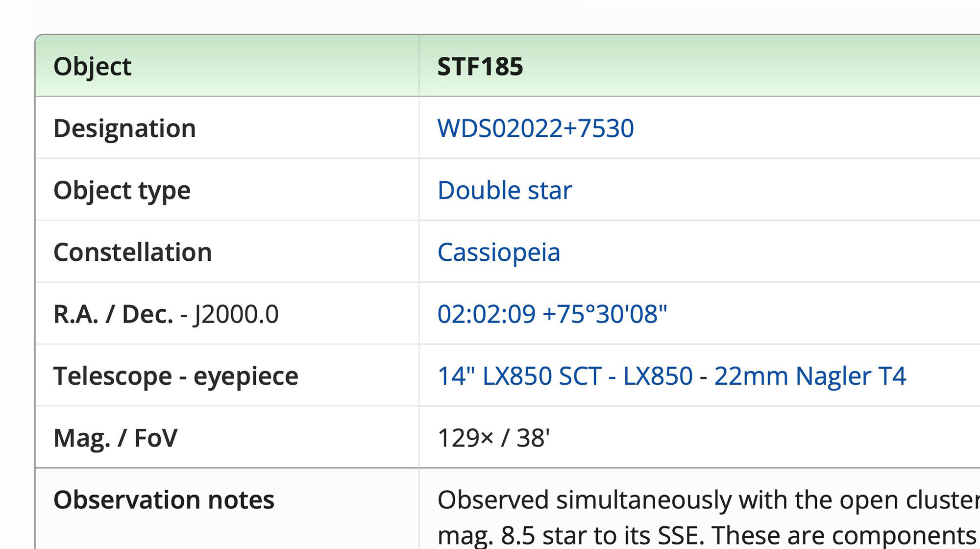Viewport: 980px width, 549px height.
Task: Click the Mag. / FoV row label
Action: [x=115, y=438]
